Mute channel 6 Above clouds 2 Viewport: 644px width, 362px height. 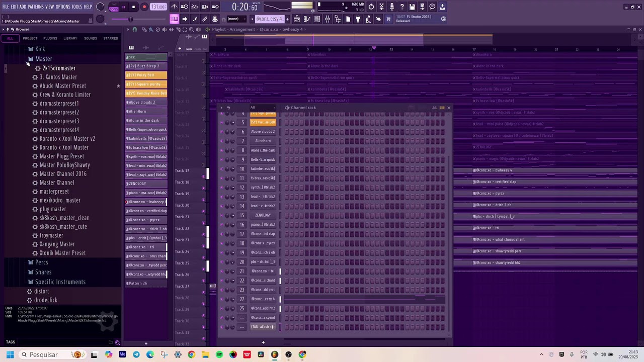click(x=222, y=132)
